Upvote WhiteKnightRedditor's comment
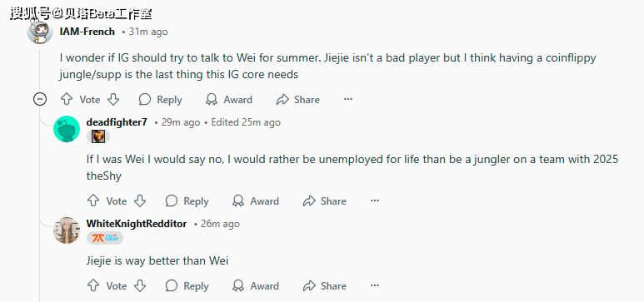The height and width of the screenshot is (302, 644). (x=93, y=285)
